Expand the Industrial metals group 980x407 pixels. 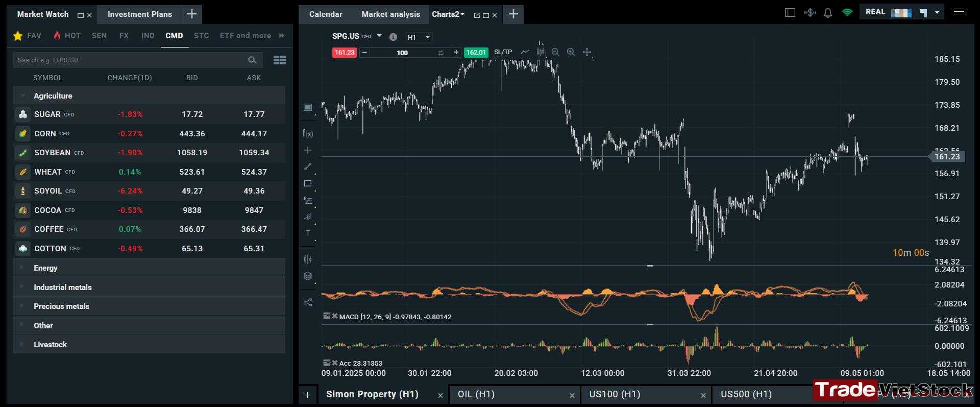point(149,287)
